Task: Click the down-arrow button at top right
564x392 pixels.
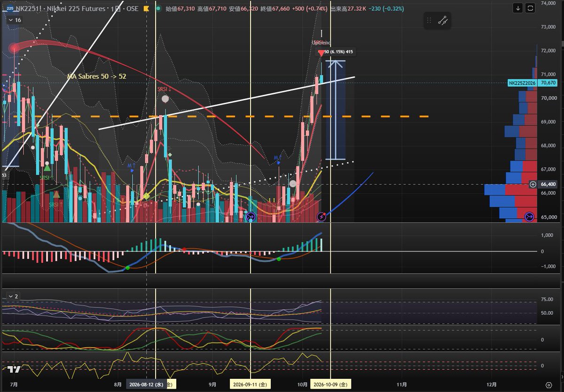Action: (x=517, y=8)
